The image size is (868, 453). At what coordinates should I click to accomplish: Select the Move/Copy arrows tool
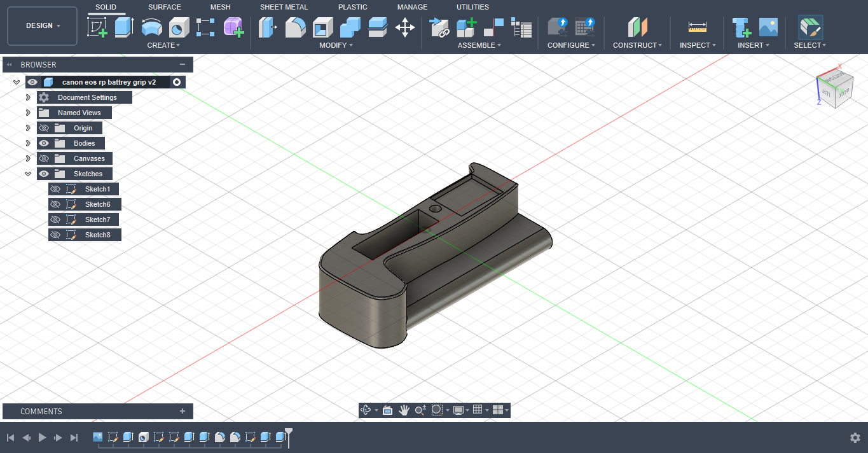(x=405, y=27)
